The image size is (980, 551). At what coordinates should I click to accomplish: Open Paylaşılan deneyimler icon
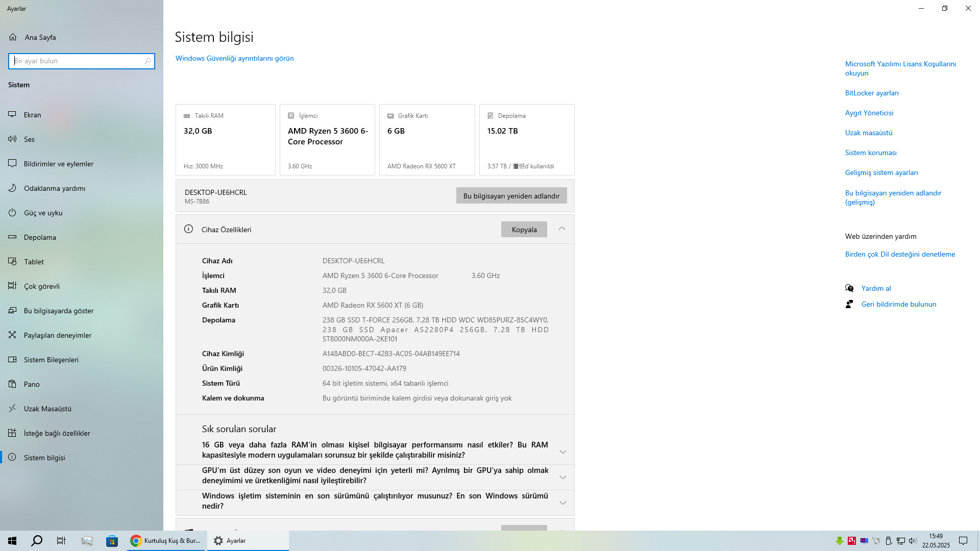click(x=12, y=335)
